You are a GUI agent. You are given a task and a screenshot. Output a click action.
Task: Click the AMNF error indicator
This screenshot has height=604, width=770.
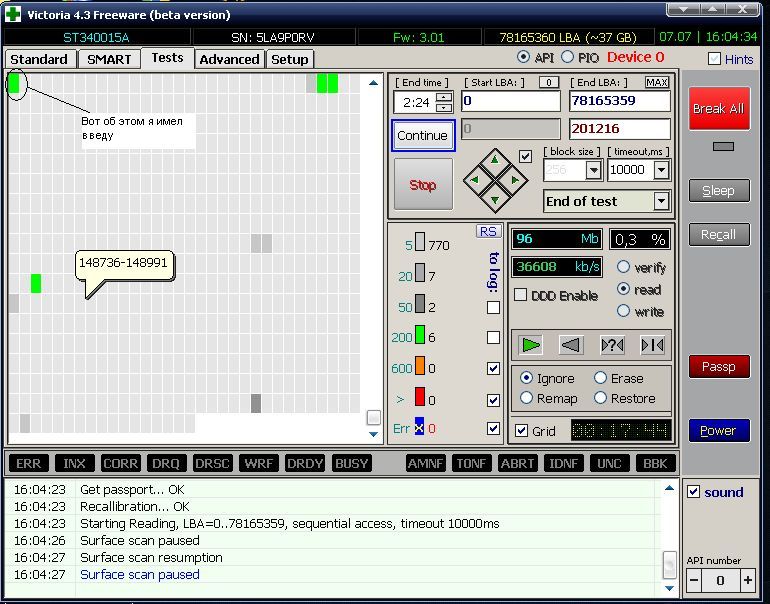425,463
